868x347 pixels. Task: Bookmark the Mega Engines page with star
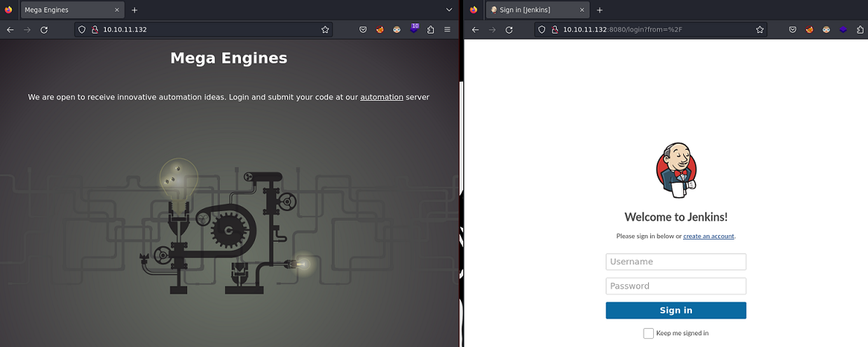click(325, 30)
